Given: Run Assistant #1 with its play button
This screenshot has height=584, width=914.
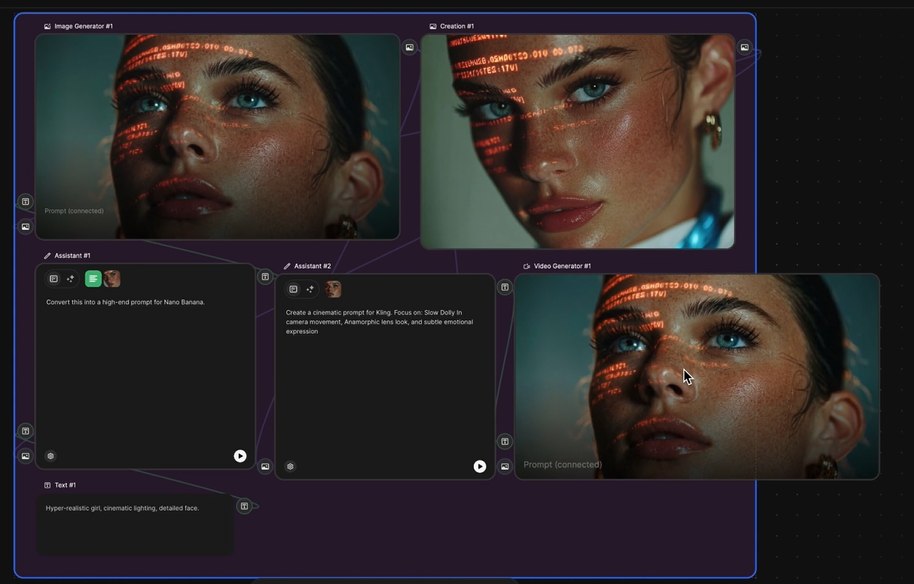Looking at the screenshot, I should click(x=240, y=456).
